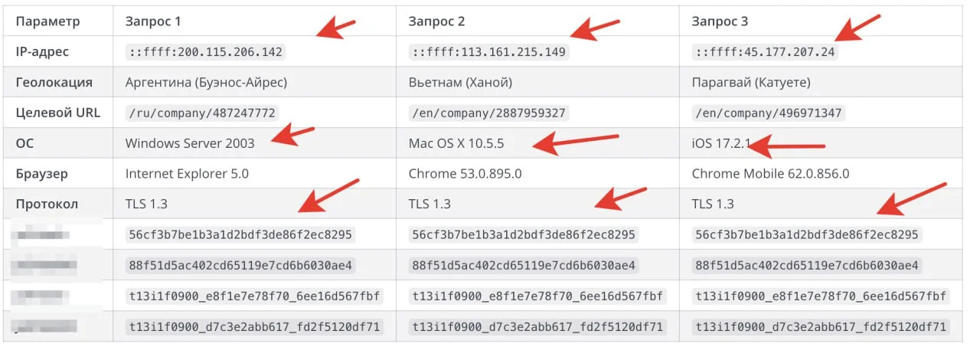The image size is (980, 347).
Task: Select the /ru/company/487247772 URL code
Action: pos(201,113)
